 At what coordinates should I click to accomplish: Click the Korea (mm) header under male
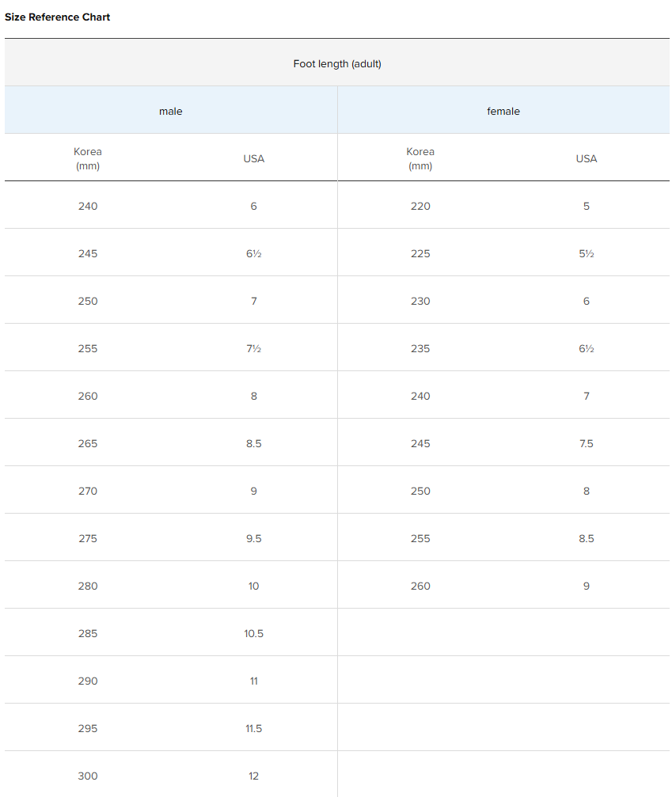pos(88,158)
